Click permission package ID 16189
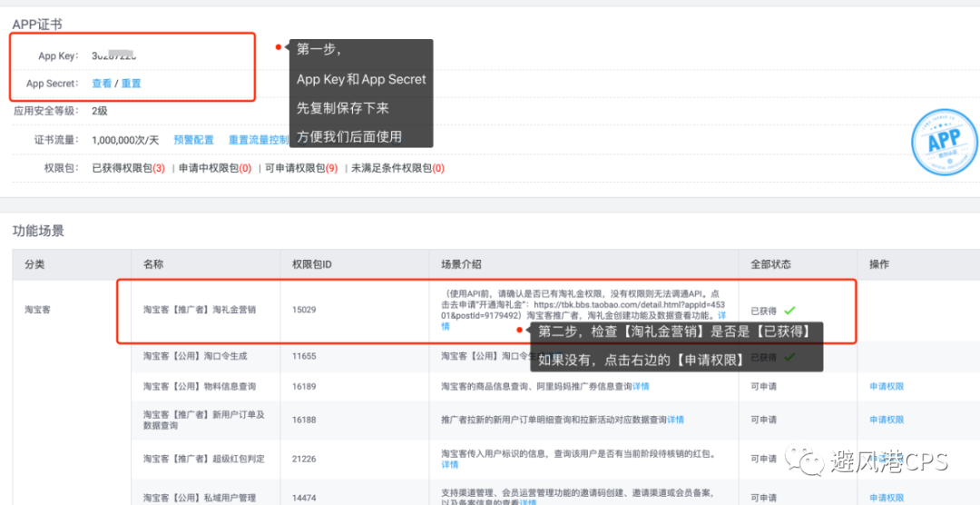Viewport: 980px width, 505px height. [304, 386]
